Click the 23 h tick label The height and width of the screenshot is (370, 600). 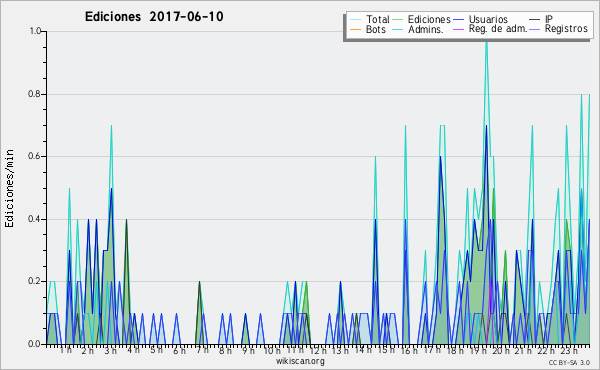pos(569,350)
